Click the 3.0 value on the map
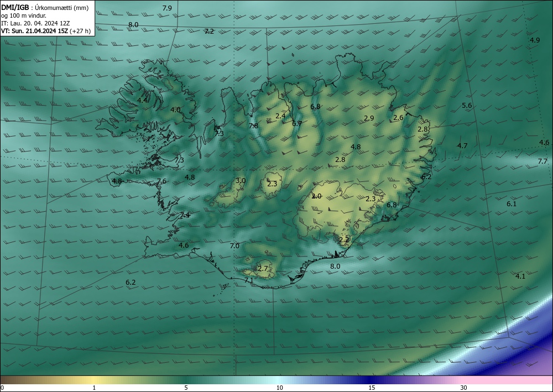553x392 pixels. [x=241, y=180]
